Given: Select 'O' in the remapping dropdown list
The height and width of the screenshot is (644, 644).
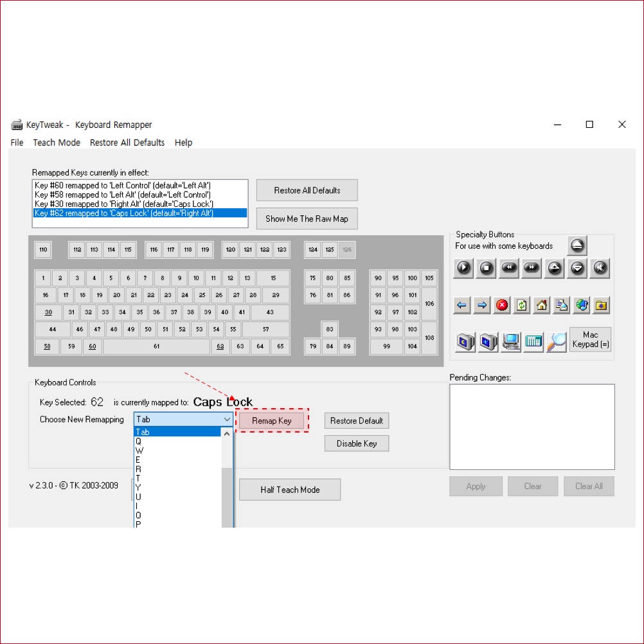Looking at the screenshot, I should point(178,515).
